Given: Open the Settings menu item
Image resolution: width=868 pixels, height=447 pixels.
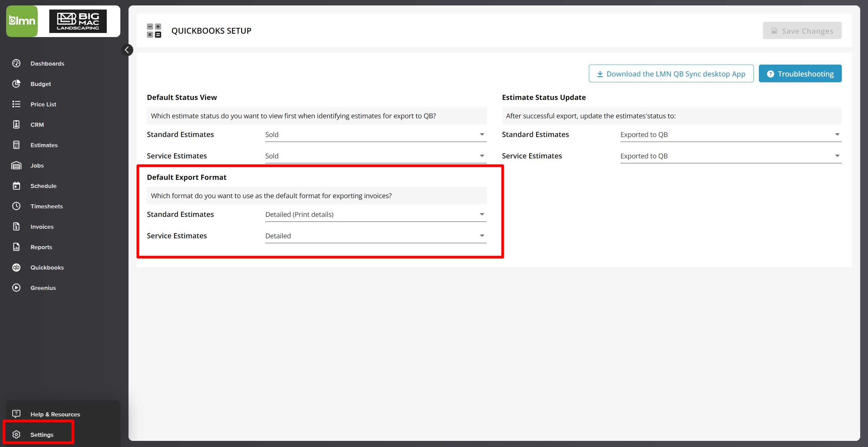Looking at the screenshot, I should [x=42, y=435].
